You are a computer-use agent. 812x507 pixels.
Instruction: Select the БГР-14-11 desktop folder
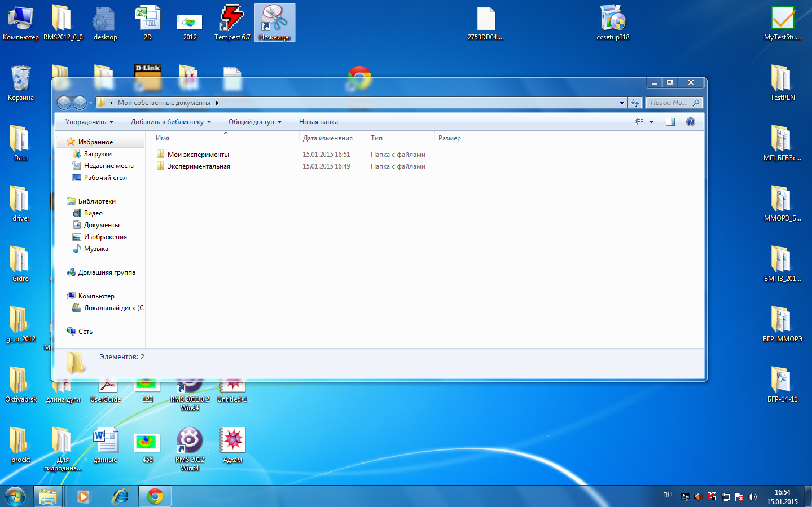pos(782,385)
